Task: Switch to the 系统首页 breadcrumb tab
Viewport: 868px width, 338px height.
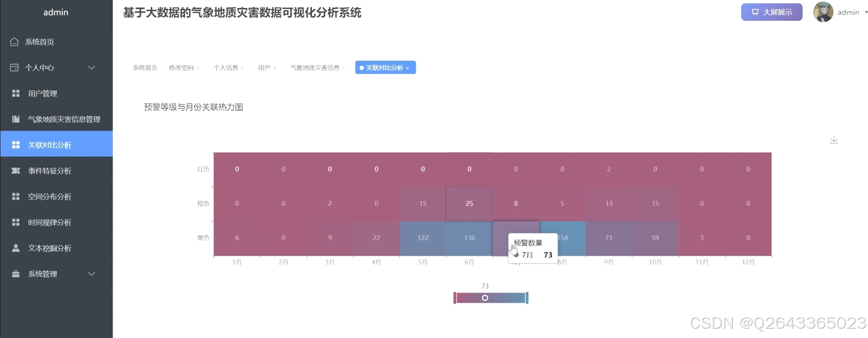Action: (145, 68)
